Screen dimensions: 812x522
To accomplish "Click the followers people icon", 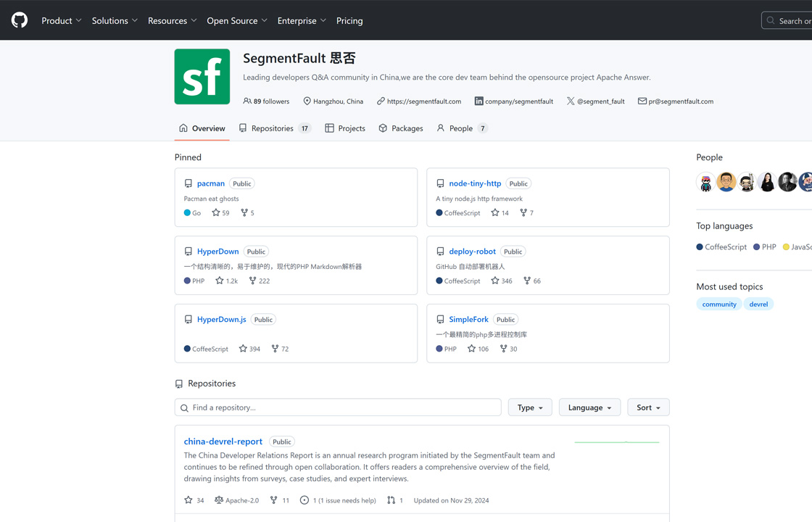I will pyautogui.click(x=247, y=101).
